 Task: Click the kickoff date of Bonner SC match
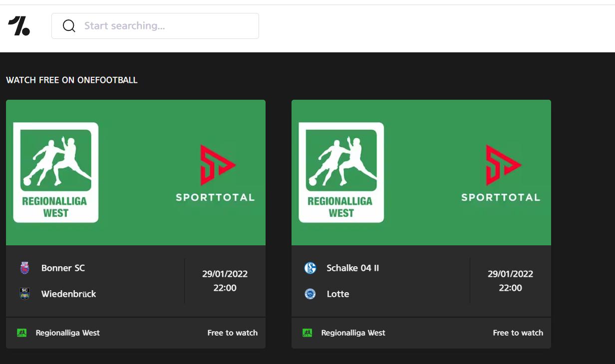[x=225, y=274]
